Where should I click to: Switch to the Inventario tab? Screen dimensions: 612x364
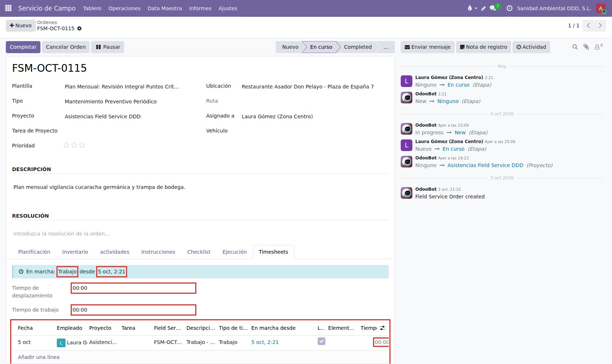(x=75, y=252)
